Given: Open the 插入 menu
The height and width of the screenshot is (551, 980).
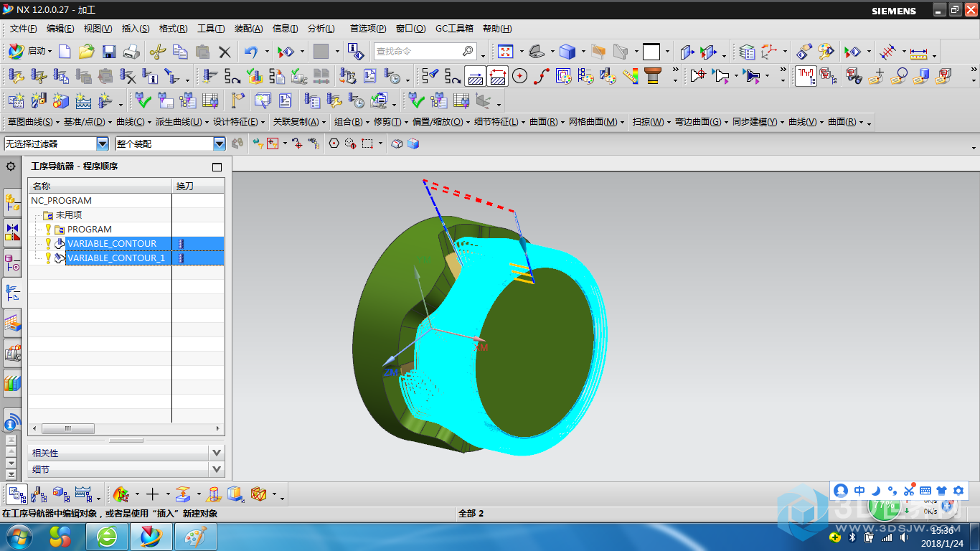Looking at the screenshot, I should coord(136,29).
